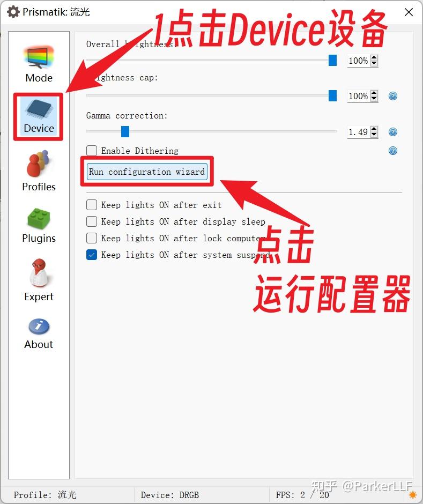Select the Device chip icon in sidebar
This screenshot has height=504, width=423.
point(39,116)
